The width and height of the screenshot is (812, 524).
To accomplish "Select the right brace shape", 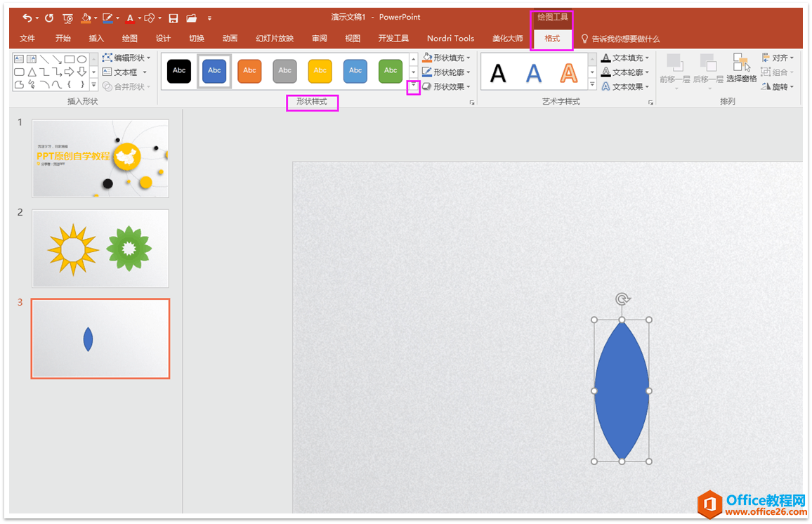I will 81,84.
